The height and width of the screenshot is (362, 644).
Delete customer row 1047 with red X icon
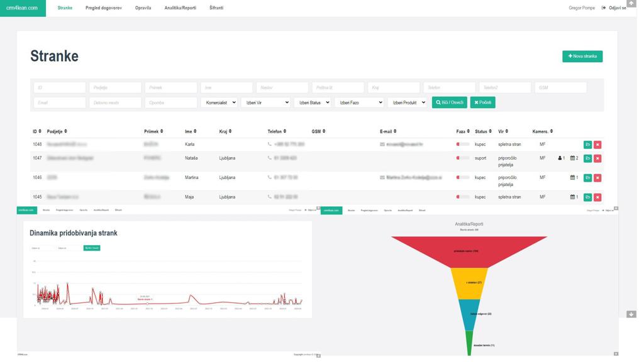tap(597, 158)
